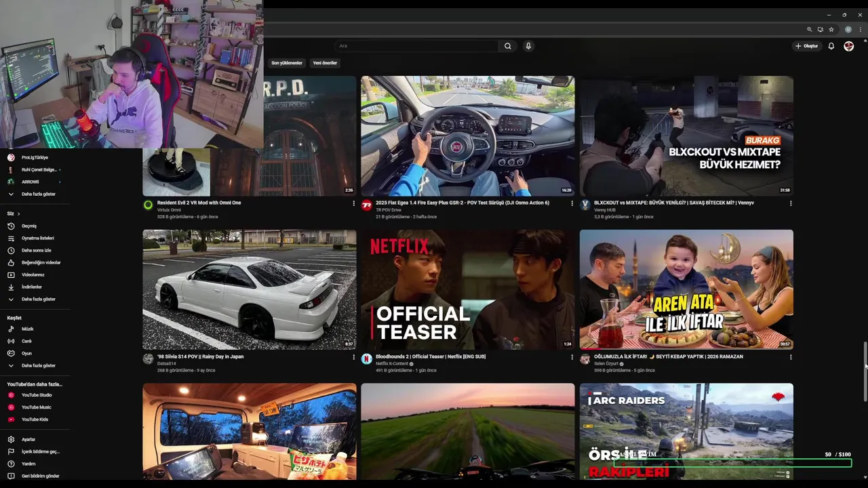The image size is (868, 488).
Task: Click the install app icon in address bar
Action: tap(820, 30)
